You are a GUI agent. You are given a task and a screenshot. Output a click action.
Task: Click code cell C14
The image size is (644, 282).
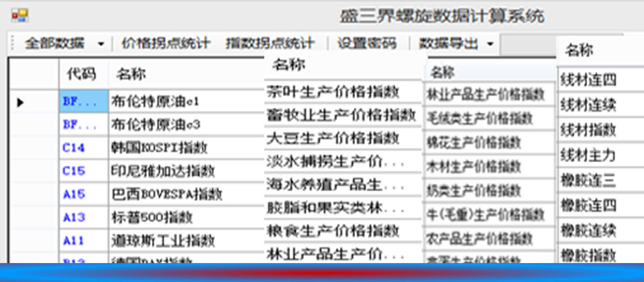point(84,148)
